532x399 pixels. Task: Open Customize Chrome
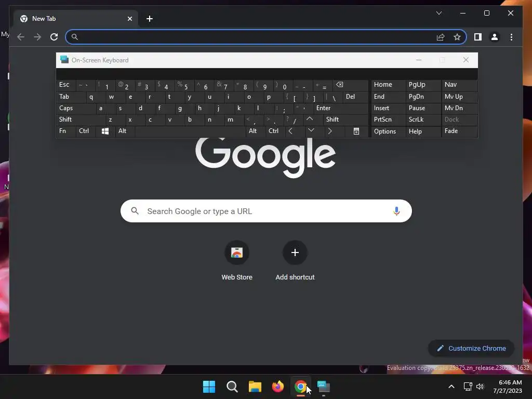pyautogui.click(x=471, y=349)
